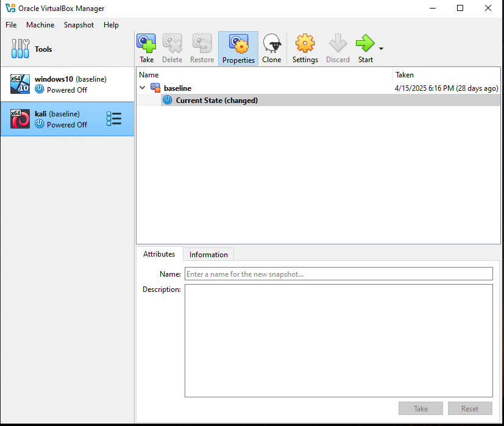Image resolution: width=504 pixels, height=426 pixels.
Task: Switch to the Attributes tab
Action: coord(159,254)
